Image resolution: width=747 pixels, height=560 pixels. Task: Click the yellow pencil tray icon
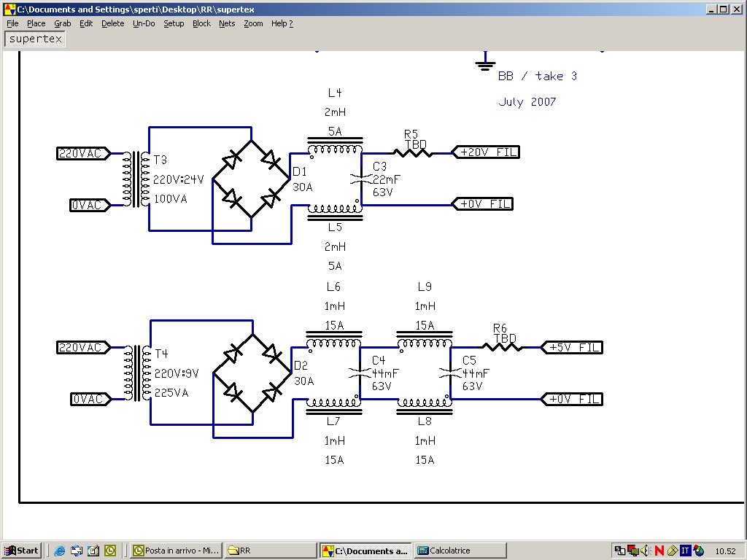(x=672, y=551)
